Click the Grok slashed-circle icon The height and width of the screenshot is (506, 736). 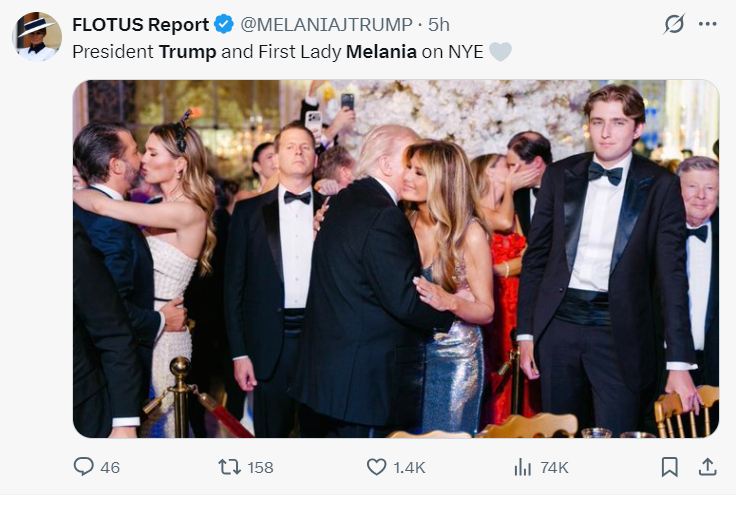pos(674,24)
